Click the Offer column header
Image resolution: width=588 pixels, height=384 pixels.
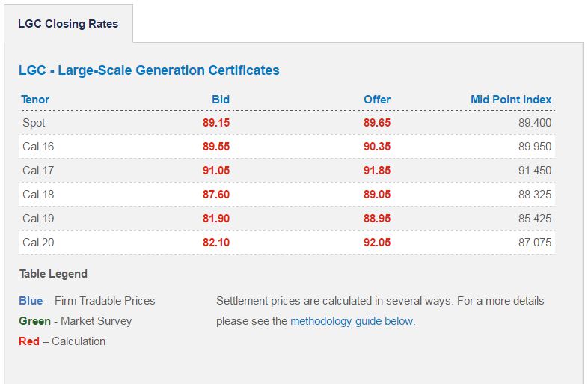click(x=377, y=100)
